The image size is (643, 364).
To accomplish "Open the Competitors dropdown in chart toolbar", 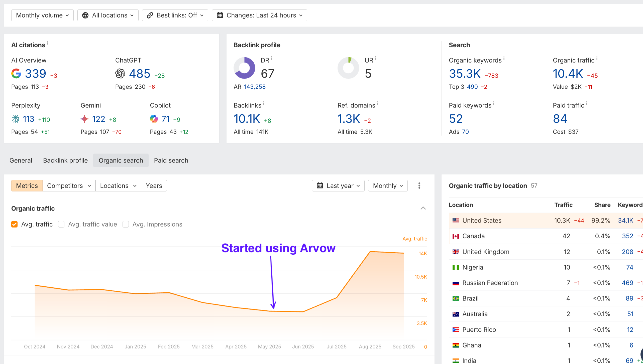I will [69, 186].
